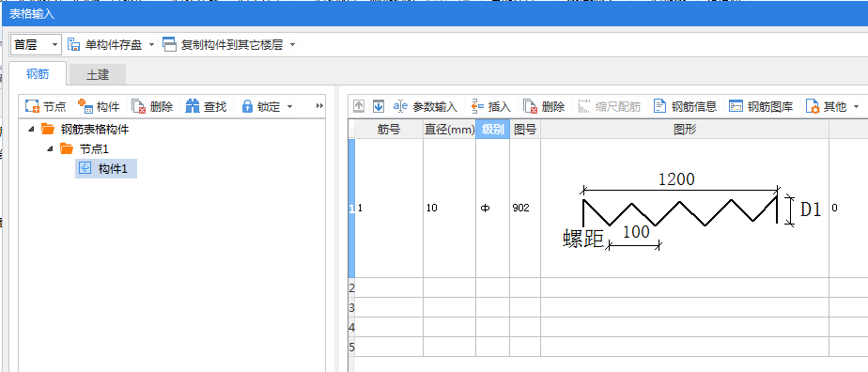Click 删除 in the tree toolbar
The height and width of the screenshot is (372, 868).
point(153,106)
